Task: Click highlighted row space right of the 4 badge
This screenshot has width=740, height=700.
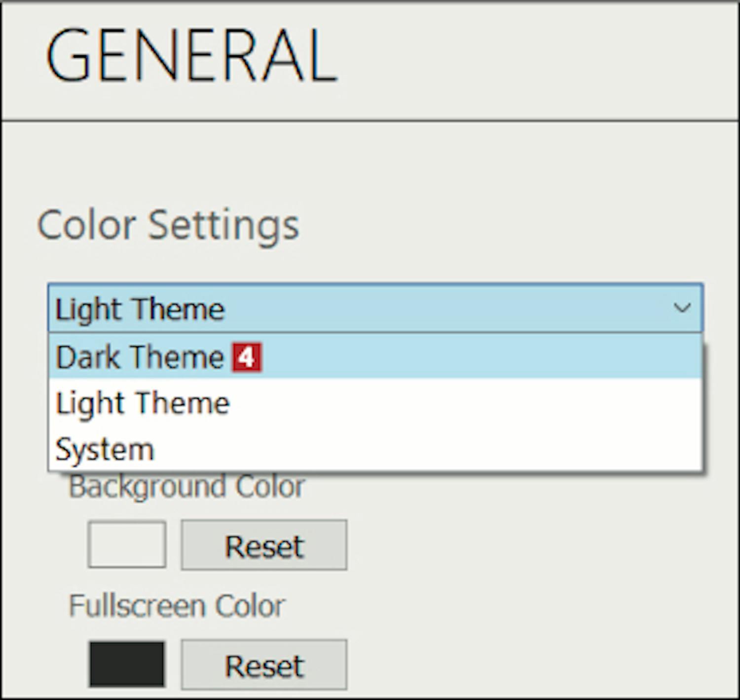Action: (x=469, y=357)
